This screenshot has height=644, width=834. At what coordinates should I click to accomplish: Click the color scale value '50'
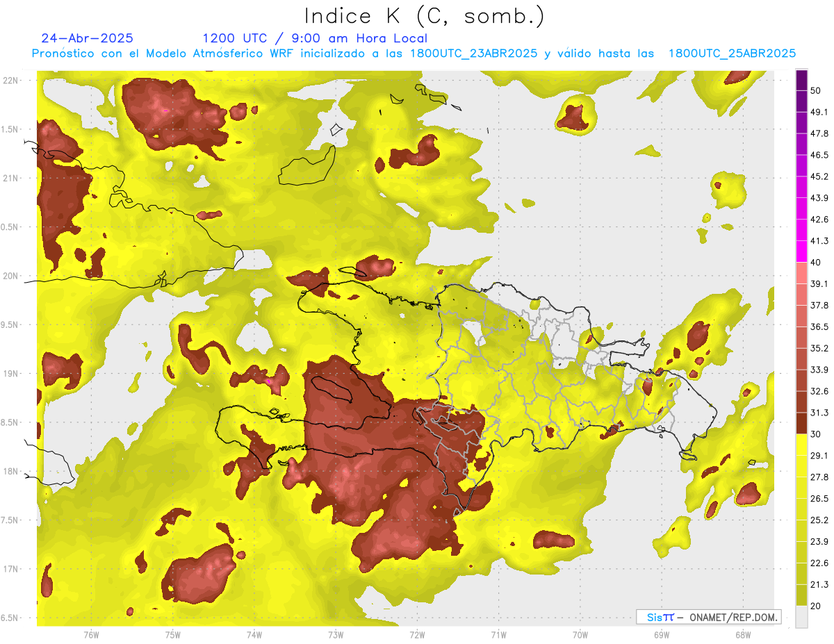pos(816,90)
